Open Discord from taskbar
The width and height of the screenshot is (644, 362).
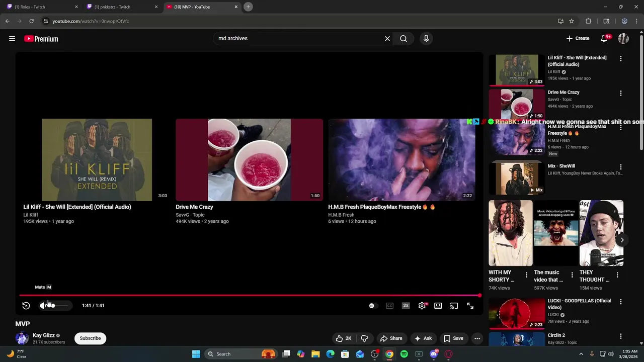click(434, 354)
